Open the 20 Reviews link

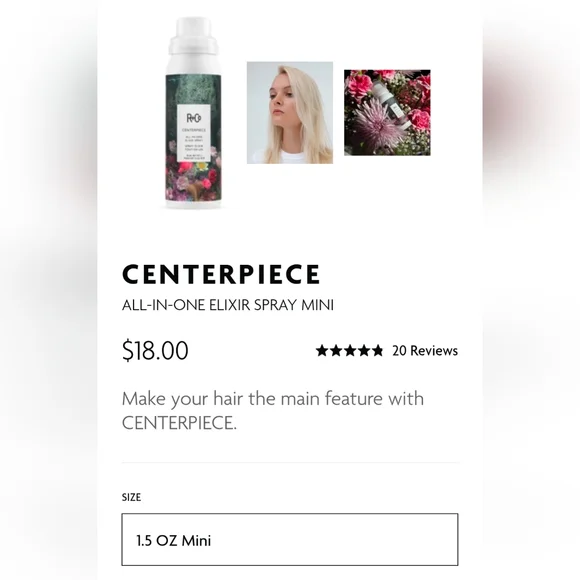coord(425,350)
